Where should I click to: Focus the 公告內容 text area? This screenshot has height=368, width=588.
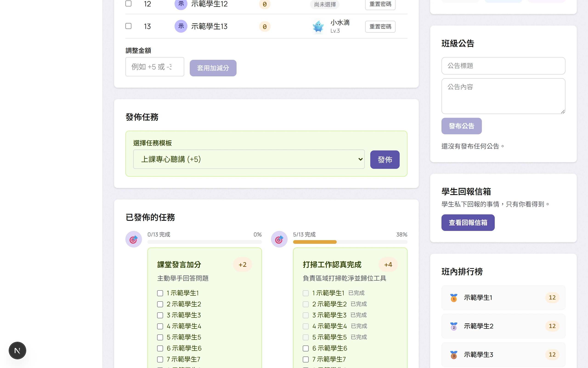[x=503, y=96]
